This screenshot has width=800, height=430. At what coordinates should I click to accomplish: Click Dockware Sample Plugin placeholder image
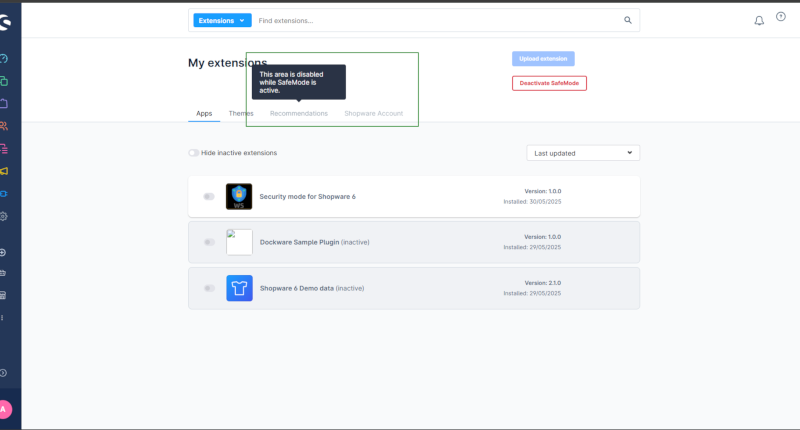coord(239,242)
